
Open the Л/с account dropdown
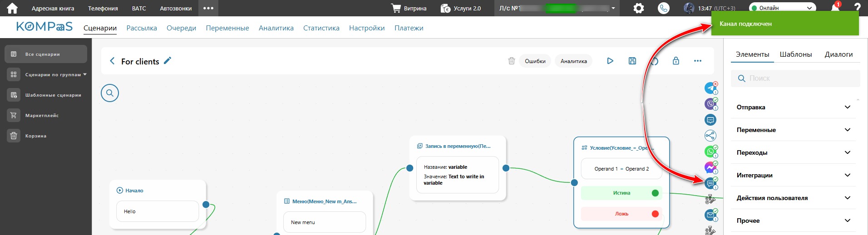pyautogui.click(x=557, y=8)
